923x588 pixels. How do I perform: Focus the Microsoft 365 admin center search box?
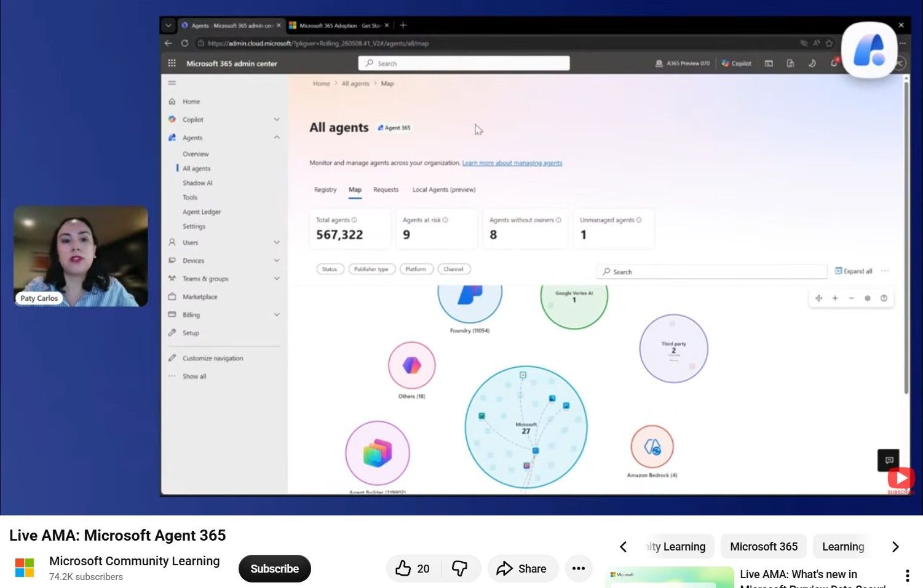(464, 63)
